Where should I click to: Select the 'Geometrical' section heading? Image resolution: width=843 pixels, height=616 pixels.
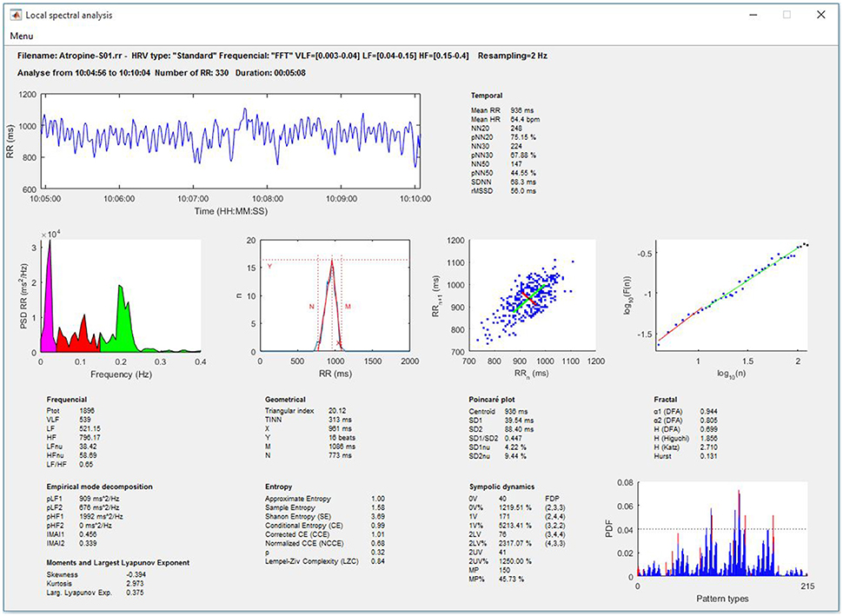click(x=285, y=400)
